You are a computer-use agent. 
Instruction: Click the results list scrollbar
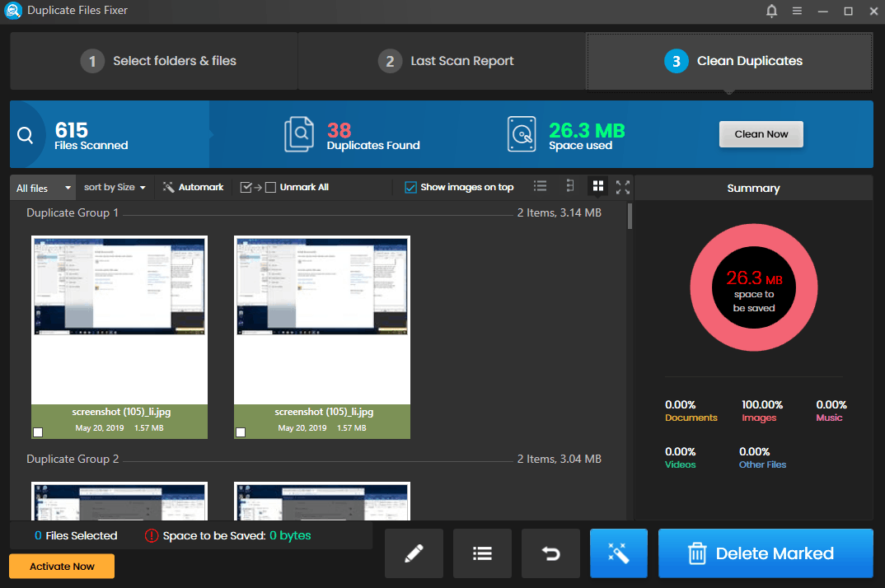[x=630, y=217]
